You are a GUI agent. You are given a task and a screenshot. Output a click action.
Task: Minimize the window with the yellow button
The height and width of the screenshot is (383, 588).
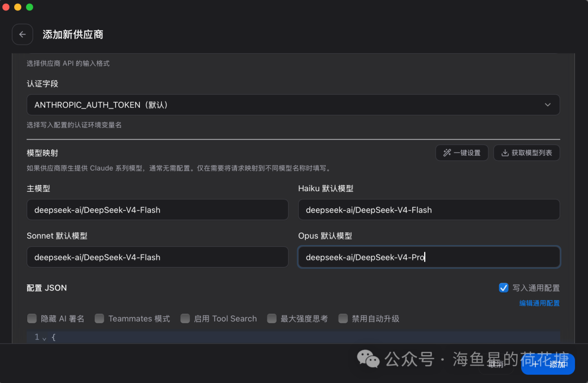point(17,7)
